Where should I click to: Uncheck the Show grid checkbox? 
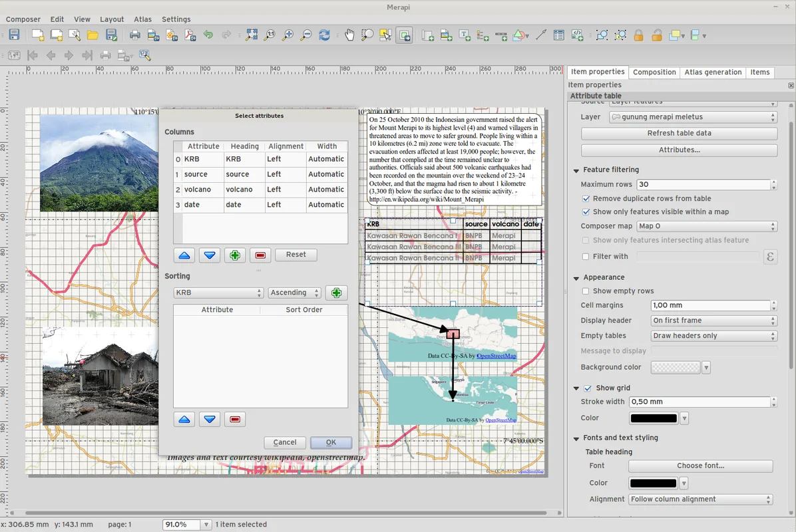click(587, 388)
